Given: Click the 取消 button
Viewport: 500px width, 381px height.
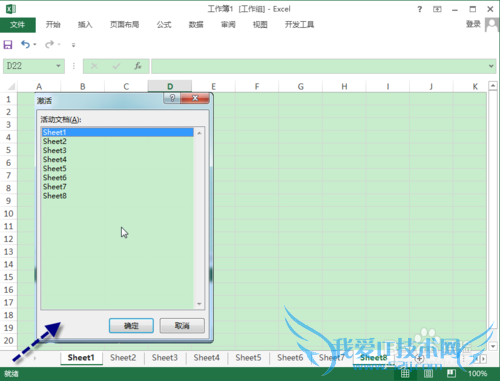Looking at the screenshot, I should 182,325.
